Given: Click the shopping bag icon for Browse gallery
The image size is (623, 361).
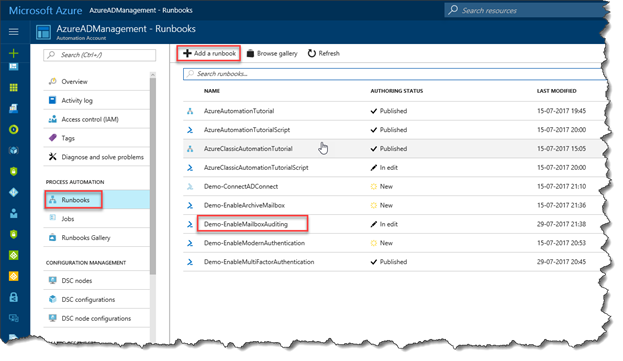Looking at the screenshot, I should (250, 53).
